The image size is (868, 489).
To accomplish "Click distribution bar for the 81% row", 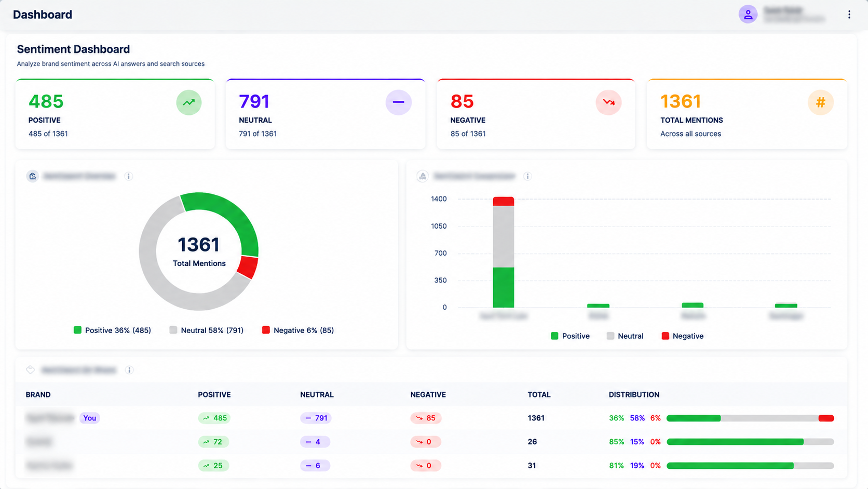I will (750, 466).
